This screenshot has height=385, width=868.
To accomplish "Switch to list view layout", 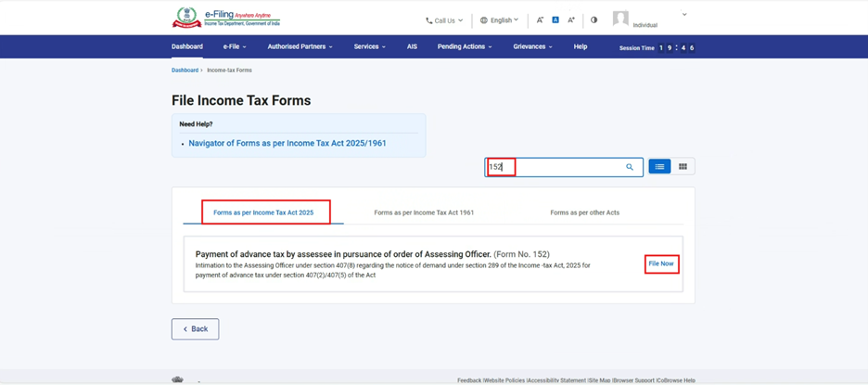I will (x=659, y=167).
